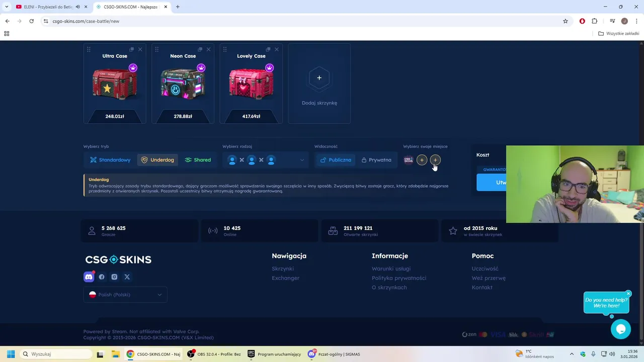Click the purple crown badge on Ultra Case
Viewport: 644px width, 362px height.
[x=133, y=68]
